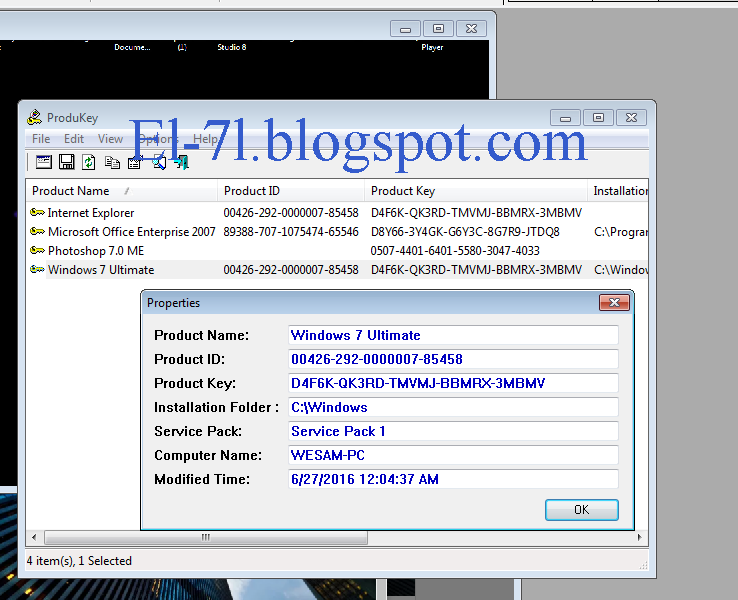Viewport: 738px width, 600px height.
Task: Sort by the Installation column header
Action: pyautogui.click(x=618, y=191)
